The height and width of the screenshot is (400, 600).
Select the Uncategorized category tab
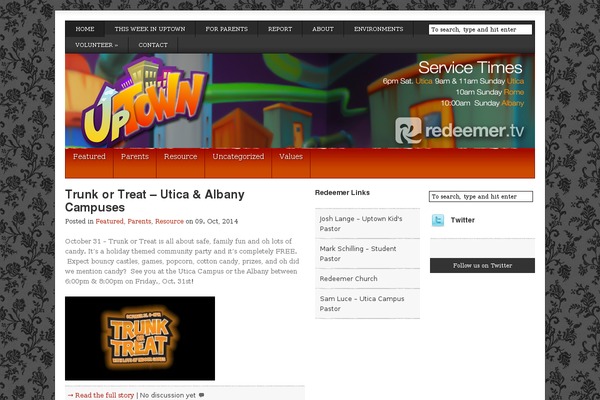coord(238,163)
